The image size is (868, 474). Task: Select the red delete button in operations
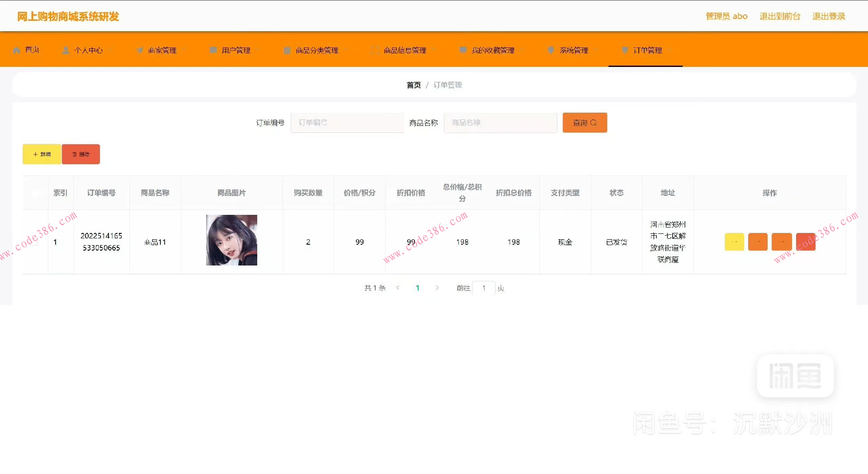click(805, 242)
